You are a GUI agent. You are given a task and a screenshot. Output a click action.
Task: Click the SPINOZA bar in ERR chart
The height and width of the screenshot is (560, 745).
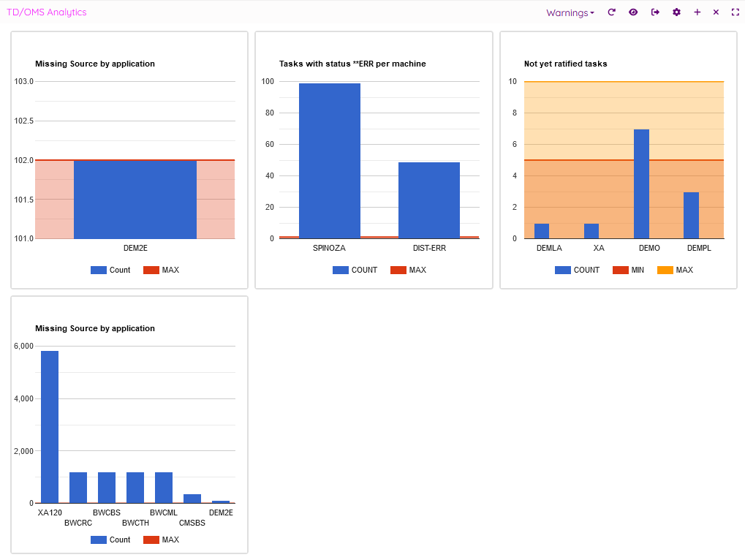(329, 161)
